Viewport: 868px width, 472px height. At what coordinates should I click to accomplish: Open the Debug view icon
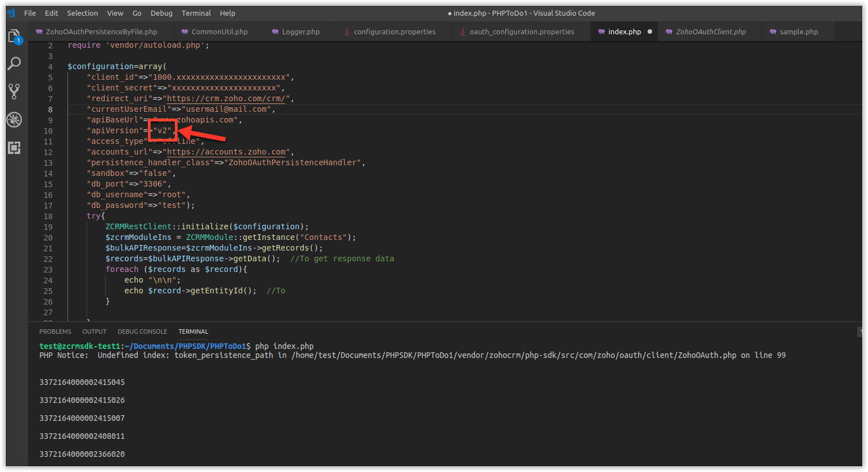(x=14, y=119)
